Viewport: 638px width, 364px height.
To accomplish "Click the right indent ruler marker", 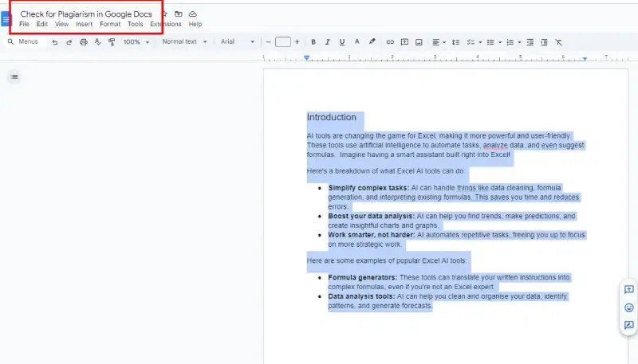I will 585,58.
